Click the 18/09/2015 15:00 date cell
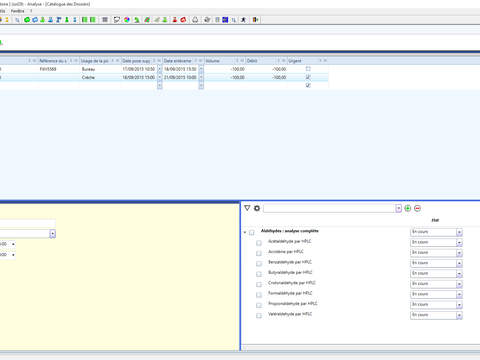The height and width of the screenshot is (360, 480). [x=139, y=77]
